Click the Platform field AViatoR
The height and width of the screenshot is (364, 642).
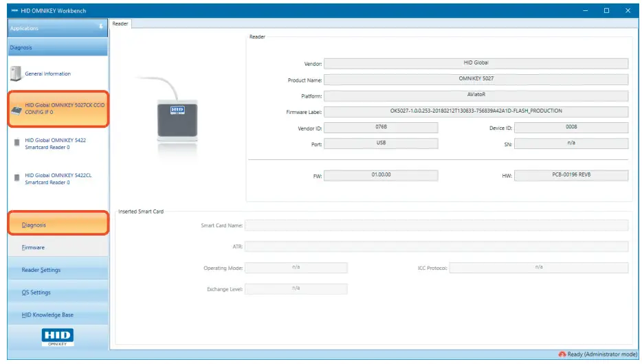476,95
